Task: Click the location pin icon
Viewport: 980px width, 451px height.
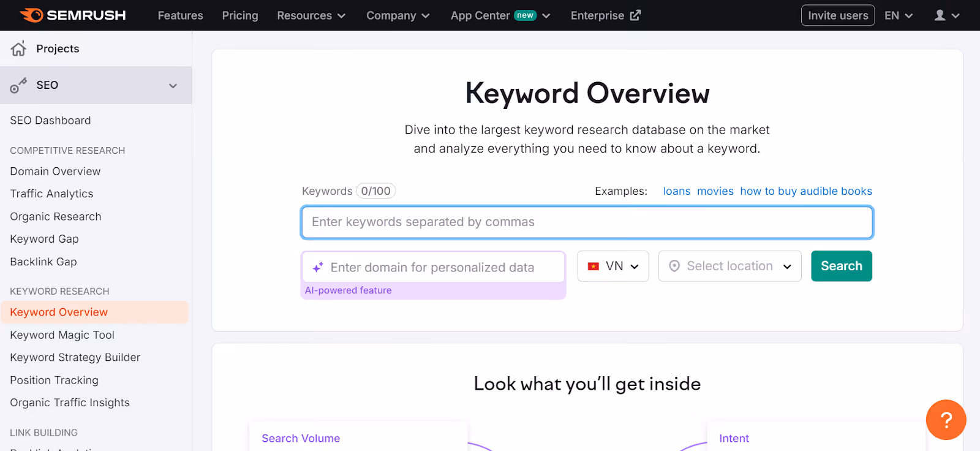Action: (x=674, y=266)
